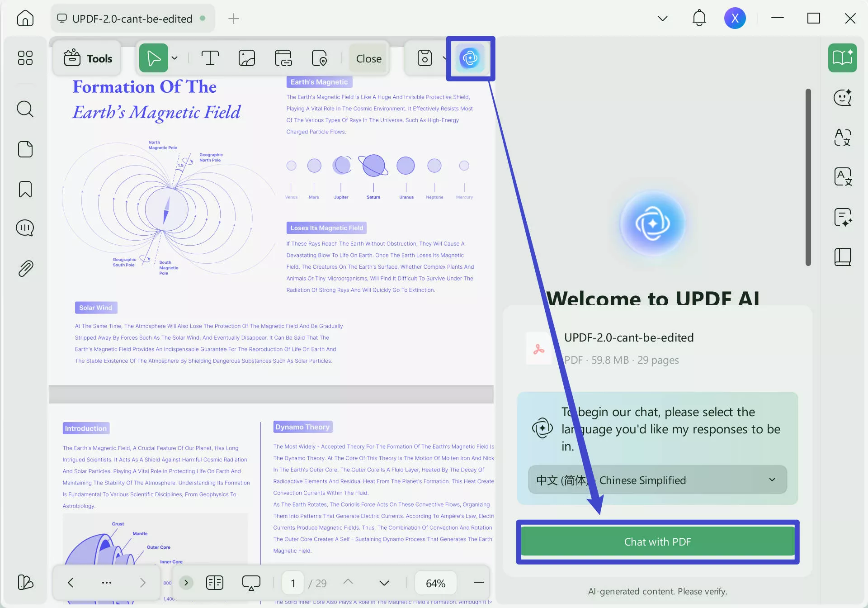Expand the selection tool options chevron
Screen dimensions: 868x608
(175, 58)
